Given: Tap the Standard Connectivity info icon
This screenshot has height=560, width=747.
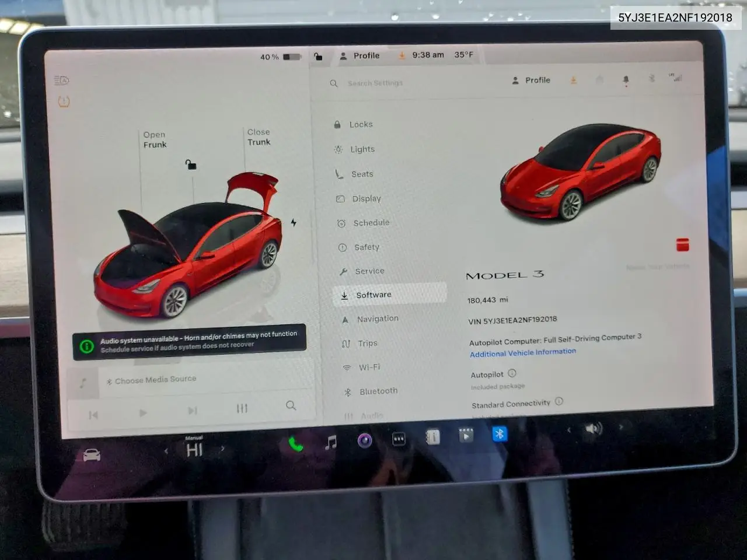Looking at the screenshot, I should coord(558,401).
